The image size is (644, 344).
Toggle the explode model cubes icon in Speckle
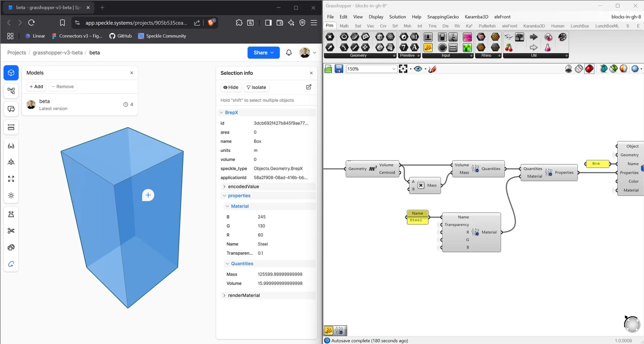(11, 247)
